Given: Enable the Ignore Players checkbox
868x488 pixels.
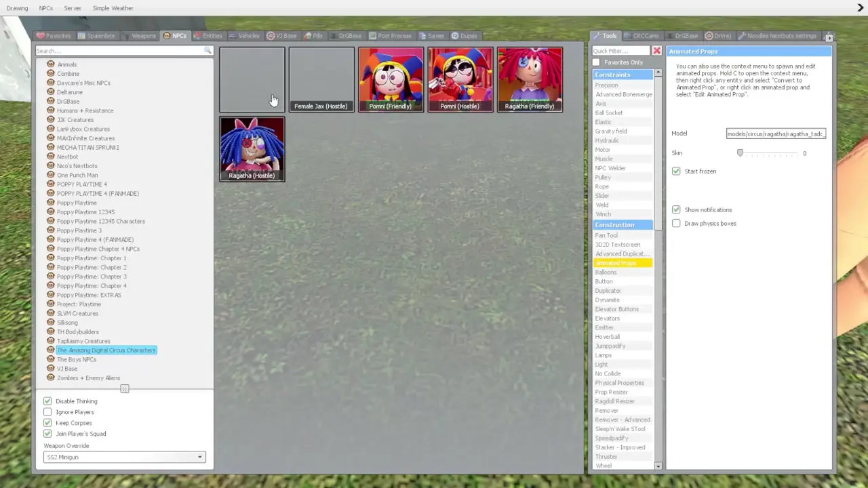Looking at the screenshot, I should pyautogui.click(x=47, y=412).
